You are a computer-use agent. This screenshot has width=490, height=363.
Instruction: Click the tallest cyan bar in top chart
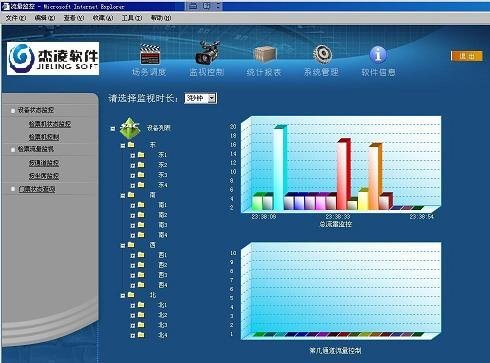[280, 168]
